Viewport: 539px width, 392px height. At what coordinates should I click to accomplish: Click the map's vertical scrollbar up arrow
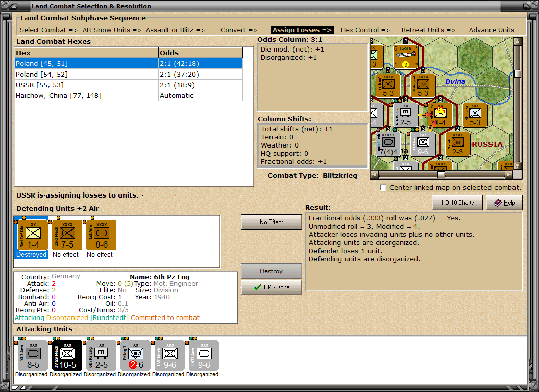[518, 41]
